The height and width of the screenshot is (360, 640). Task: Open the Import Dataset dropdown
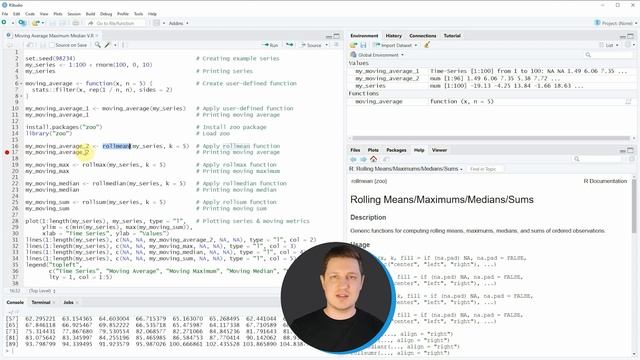[x=395, y=45]
